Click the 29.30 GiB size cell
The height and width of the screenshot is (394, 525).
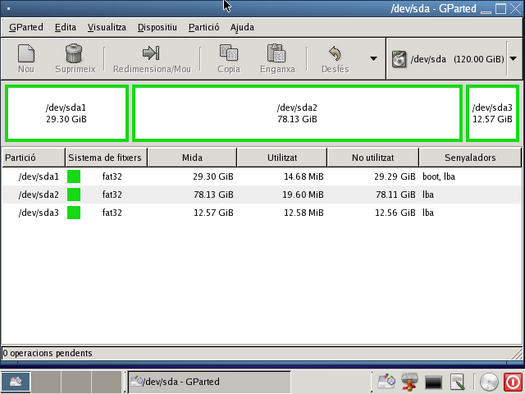(x=213, y=176)
